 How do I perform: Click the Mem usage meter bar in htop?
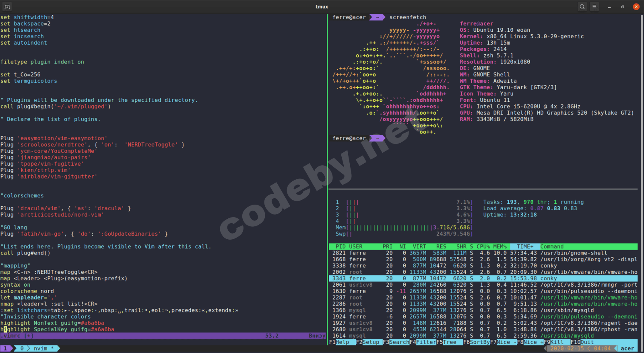coord(404,228)
